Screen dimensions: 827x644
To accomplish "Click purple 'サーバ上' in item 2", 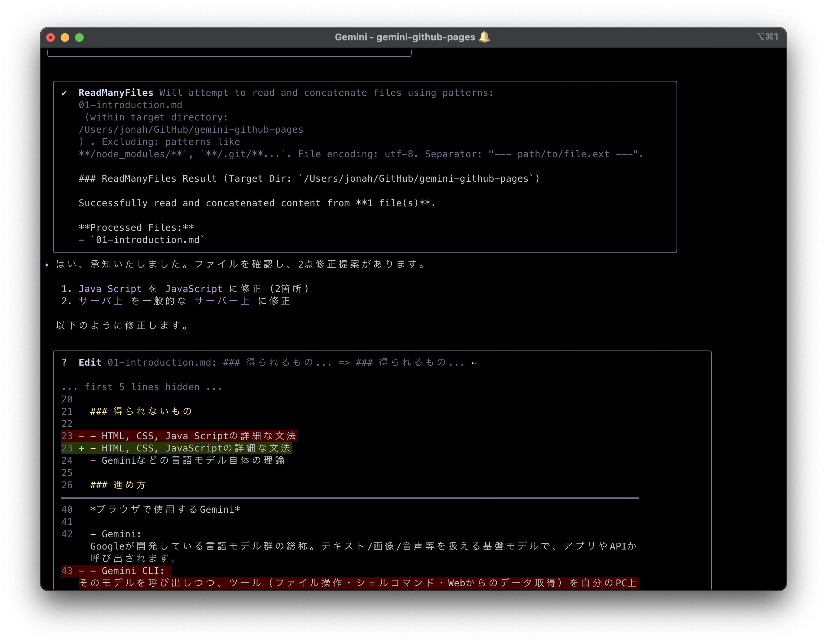I will click(x=101, y=301).
